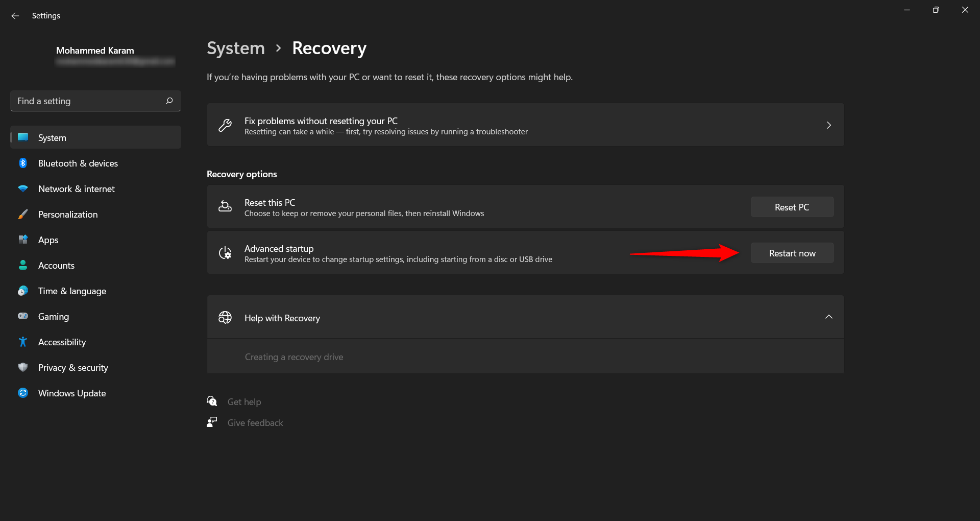The image size is (980, 521).
Task: Click the Get help chat icon
Action: 212,401
